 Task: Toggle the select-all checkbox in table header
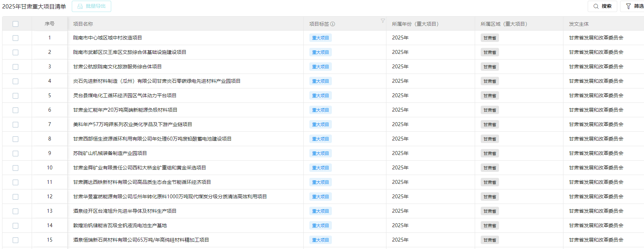click(x=15, y=24)
